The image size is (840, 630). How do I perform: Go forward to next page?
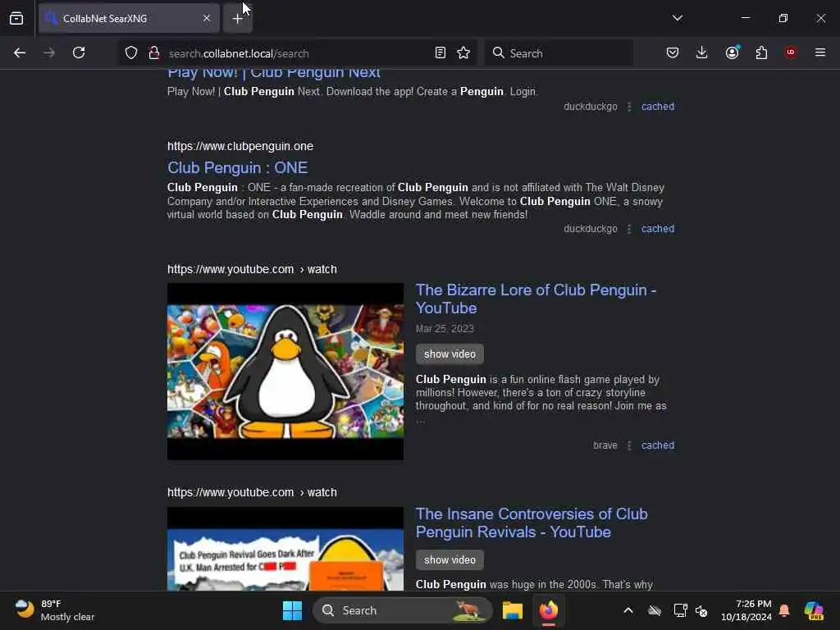(x=49, y=52)
